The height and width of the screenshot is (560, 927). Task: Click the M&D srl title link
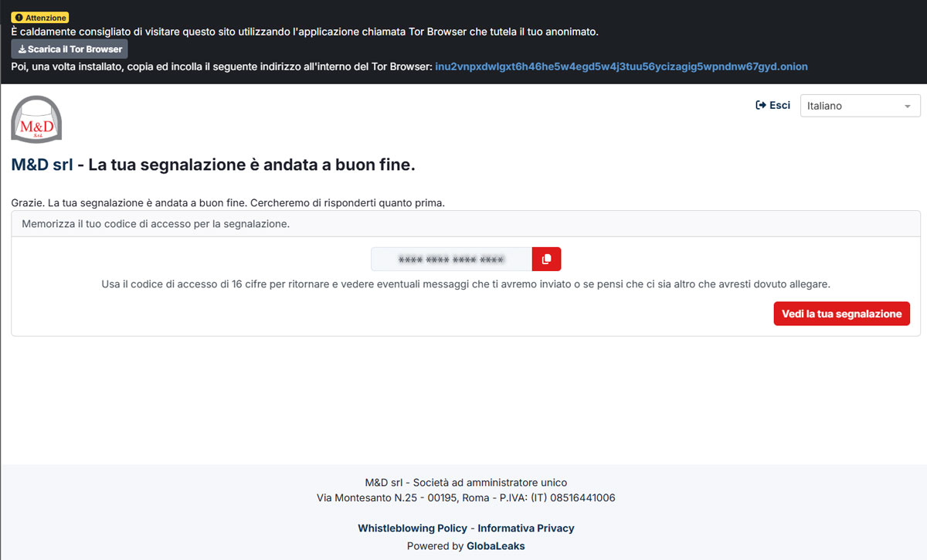(x=42, y=165)
